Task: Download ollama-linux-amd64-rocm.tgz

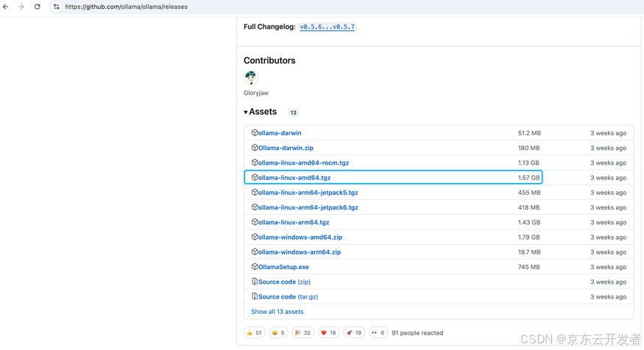Action: coord(303,163)
